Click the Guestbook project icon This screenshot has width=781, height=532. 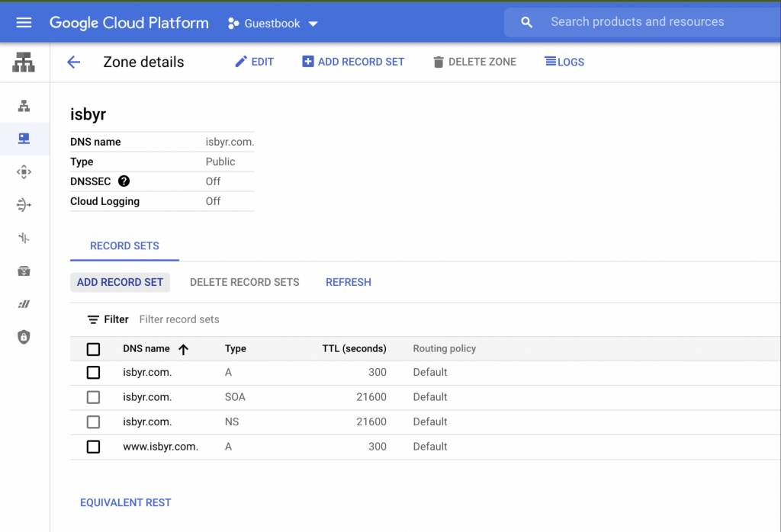click(x=233, y=24)
